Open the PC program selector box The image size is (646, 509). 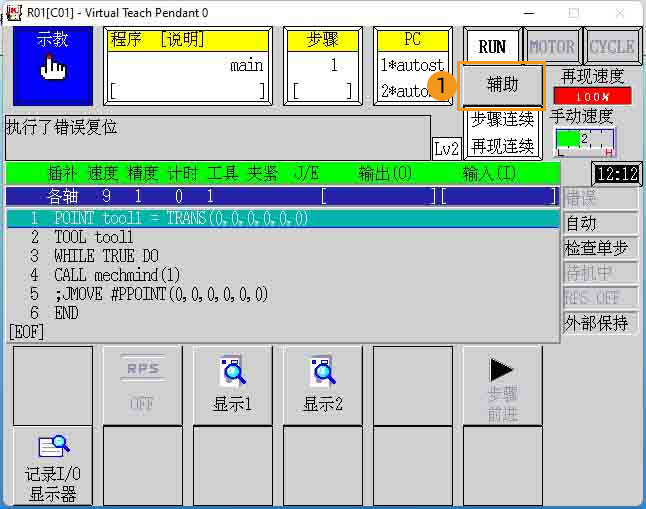tap(413, 66)
